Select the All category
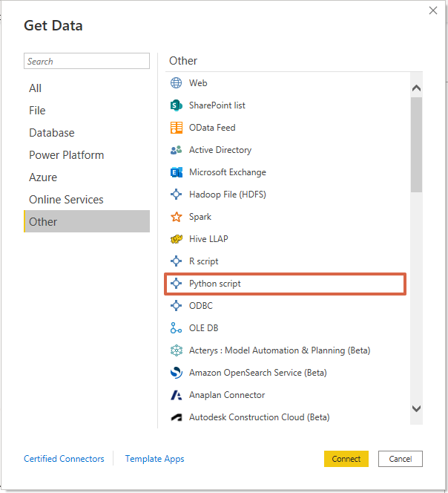 click(x=87, y=88)
